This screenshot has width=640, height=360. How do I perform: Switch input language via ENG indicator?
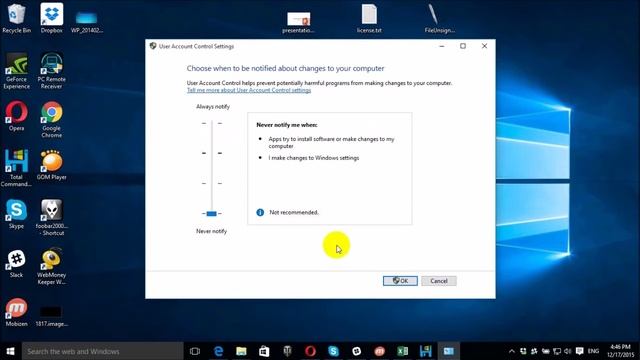(x=593, y=351)
